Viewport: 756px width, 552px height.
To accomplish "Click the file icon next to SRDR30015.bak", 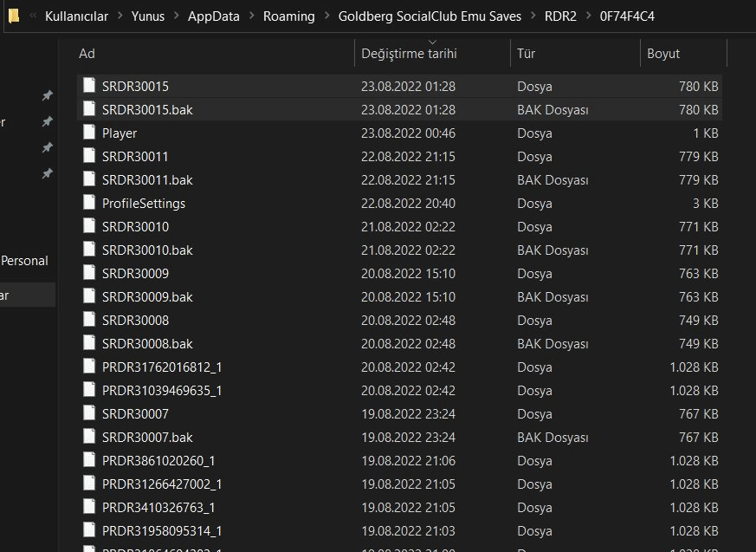I will tap(89, 108).
